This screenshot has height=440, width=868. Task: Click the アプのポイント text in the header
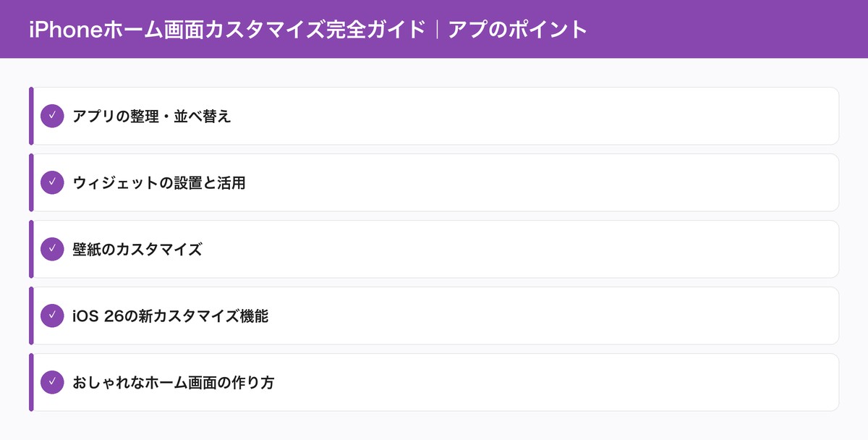(x=517, y=30)
